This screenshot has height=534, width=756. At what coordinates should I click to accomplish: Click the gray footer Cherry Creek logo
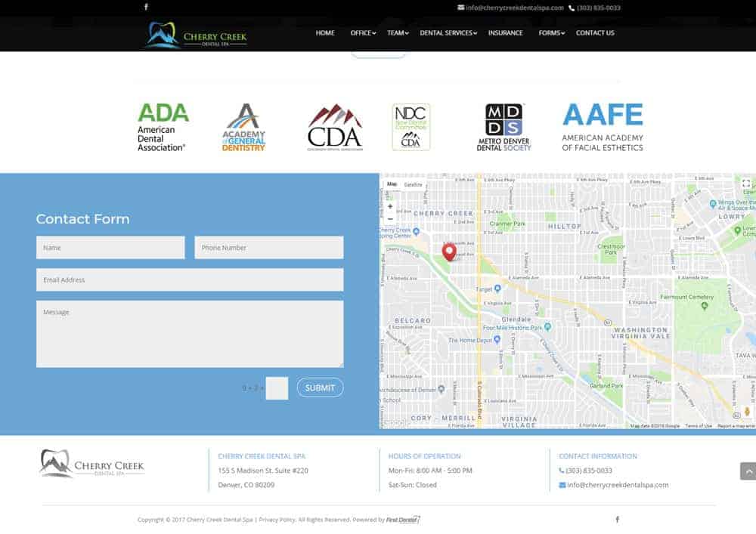click(92, 463)
